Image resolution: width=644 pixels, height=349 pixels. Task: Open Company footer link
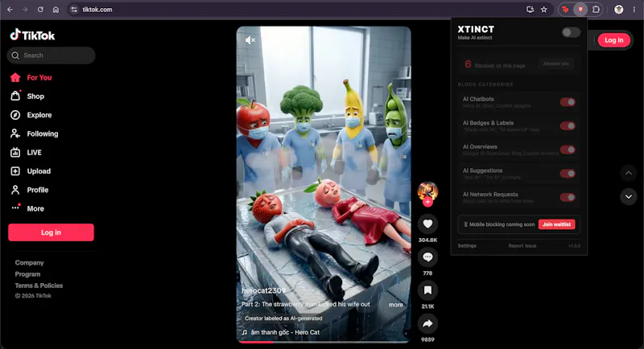29,263
